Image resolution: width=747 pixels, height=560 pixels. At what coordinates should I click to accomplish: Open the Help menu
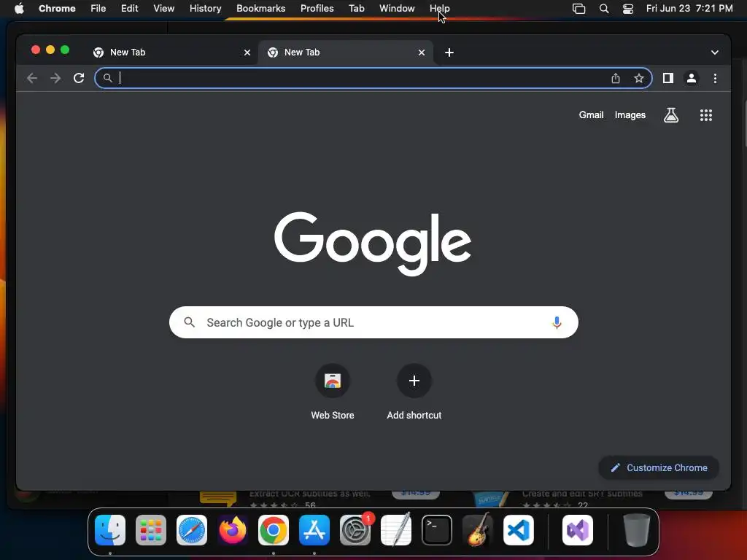[x=439, y=9]
